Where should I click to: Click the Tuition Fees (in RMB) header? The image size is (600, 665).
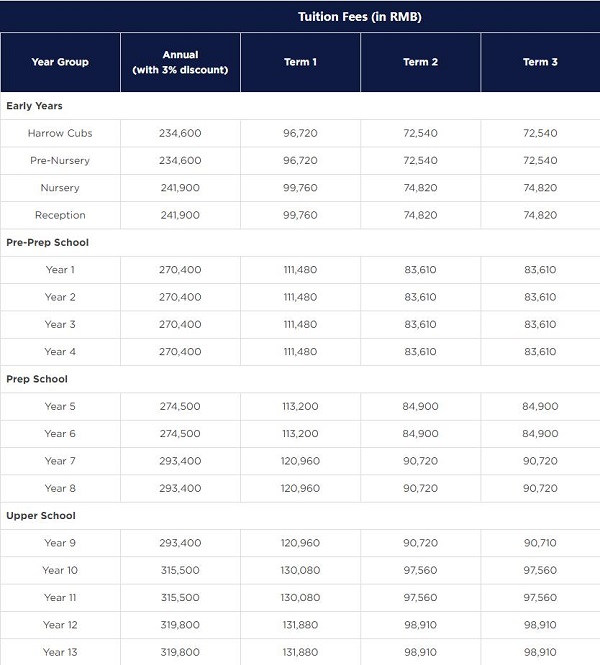pyautogui.click(x=360, y=17)
